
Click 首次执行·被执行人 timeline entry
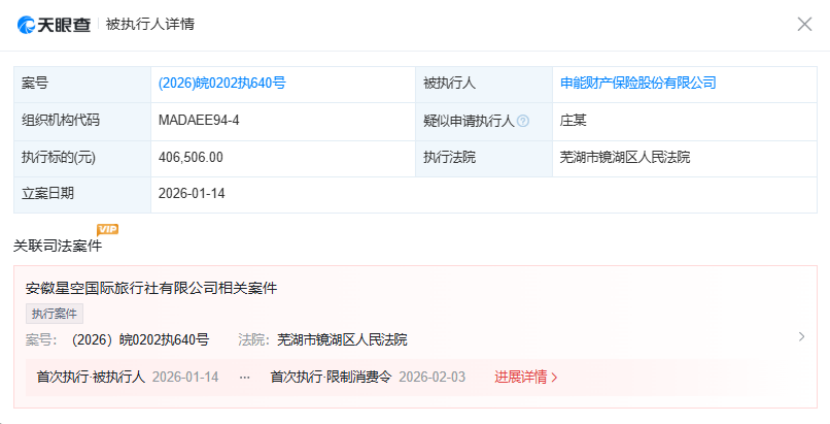pos(91,377)
